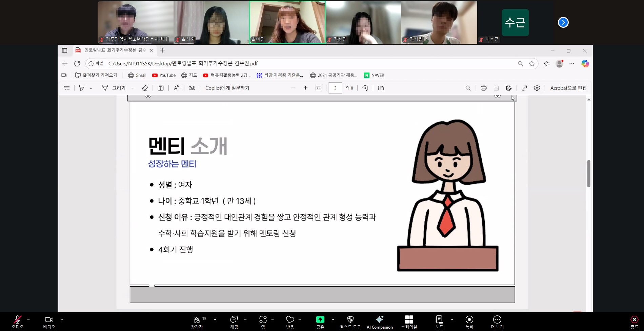Screen dimensions: 644x331
Task: Click the vertical scrollbar thumb of the PDF
Action: point(589,173)
